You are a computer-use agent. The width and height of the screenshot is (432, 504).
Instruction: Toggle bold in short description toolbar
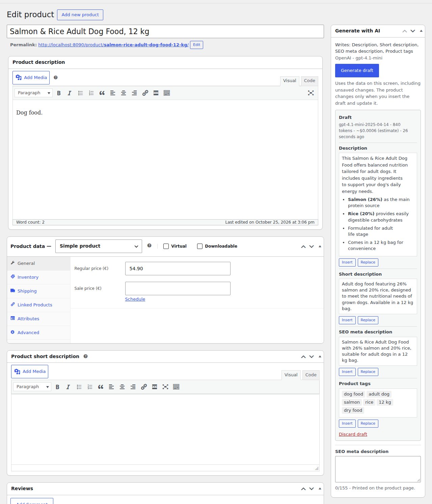pyautogui.click(x=57, y=387)
